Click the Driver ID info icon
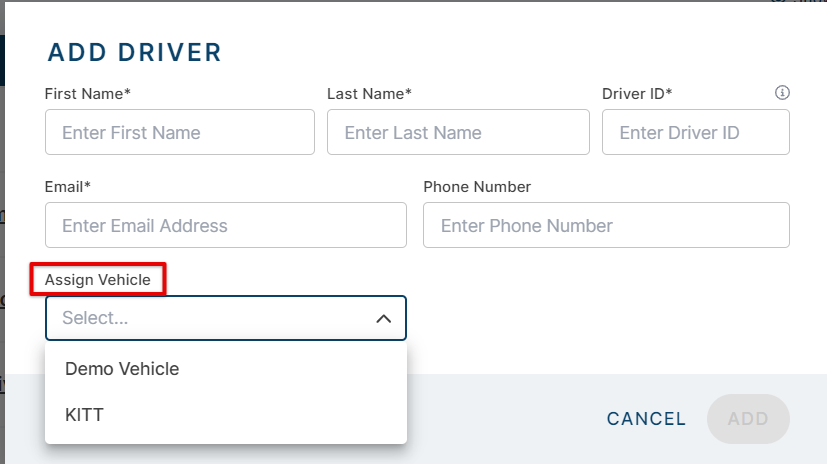The width and height of the screenshot is (827, 464). point(782,93)
